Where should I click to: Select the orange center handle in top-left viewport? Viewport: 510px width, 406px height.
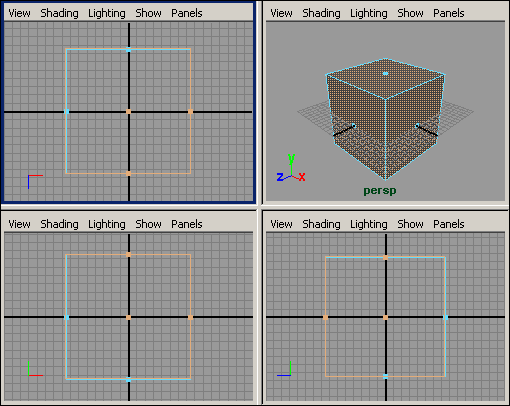[128, 112]
